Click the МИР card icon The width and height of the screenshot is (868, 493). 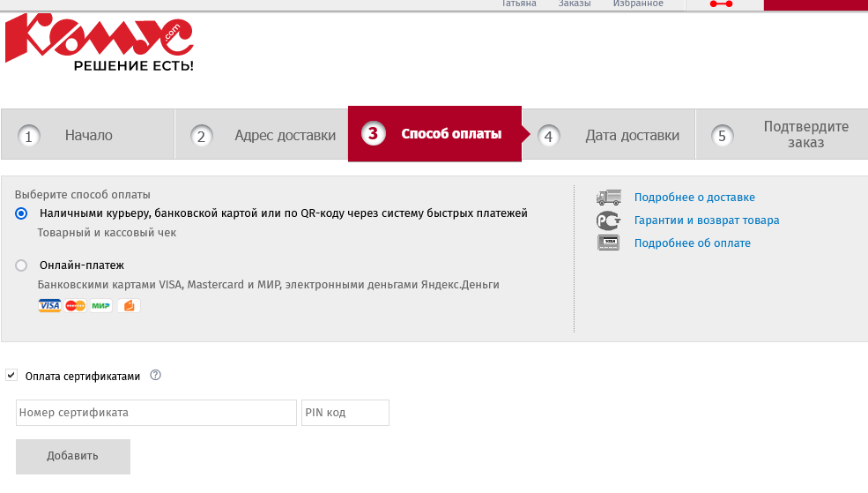pos(100,305)
